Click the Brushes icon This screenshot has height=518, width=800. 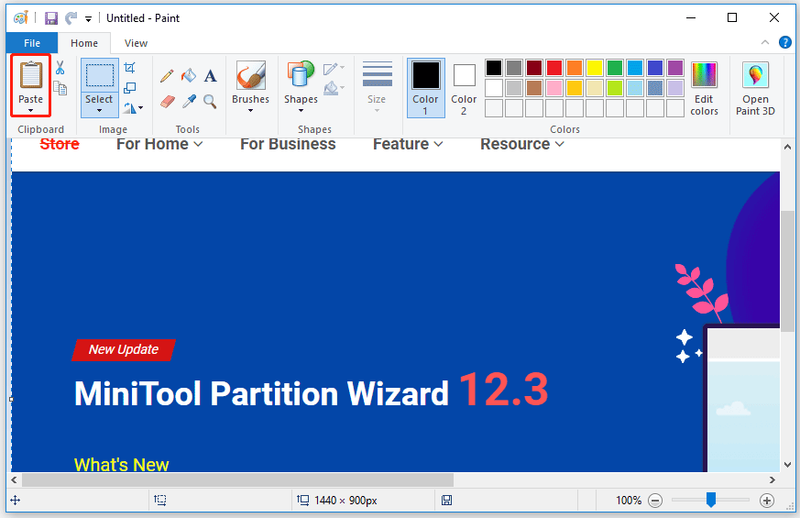click(251, 76)
